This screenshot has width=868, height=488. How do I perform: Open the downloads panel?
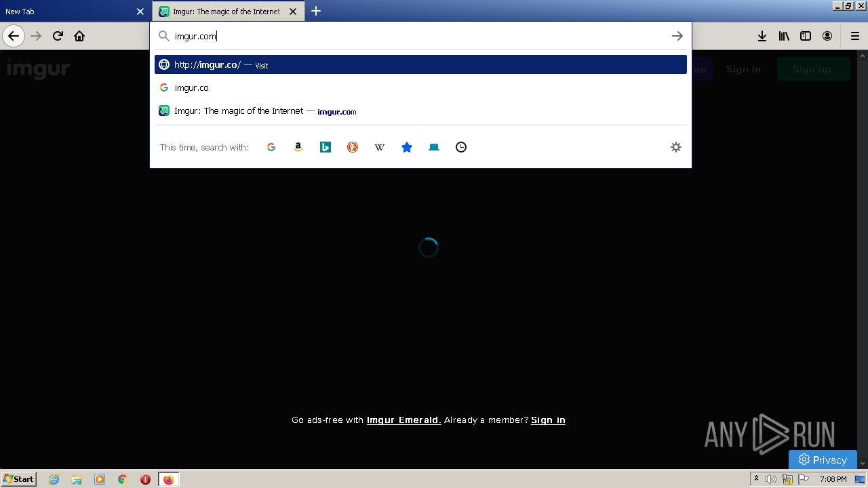(762, 36)
